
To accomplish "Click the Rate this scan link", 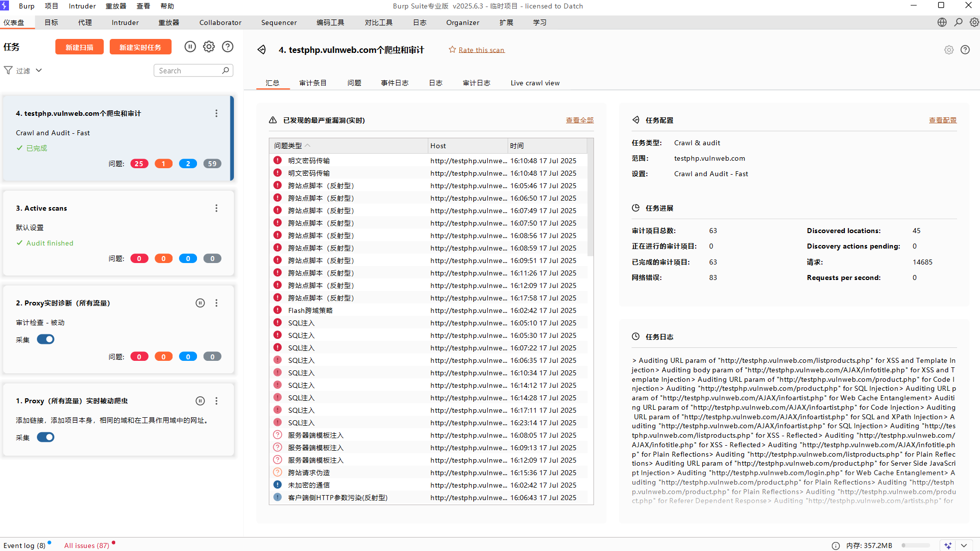I will [481, 50].
